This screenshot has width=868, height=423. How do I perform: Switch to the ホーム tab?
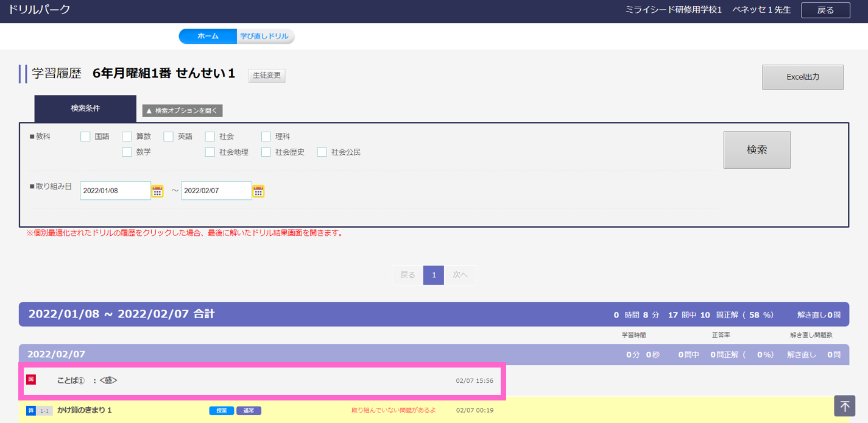click(x=208, y=37)
